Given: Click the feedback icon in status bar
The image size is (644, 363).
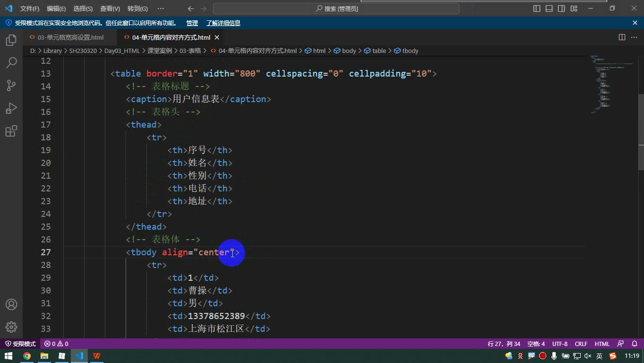Looking at the screenshot, I should 621,344.
